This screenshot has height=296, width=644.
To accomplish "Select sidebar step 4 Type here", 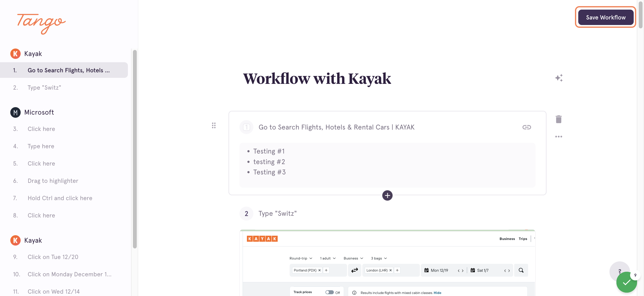I will (x=64, y=146).
